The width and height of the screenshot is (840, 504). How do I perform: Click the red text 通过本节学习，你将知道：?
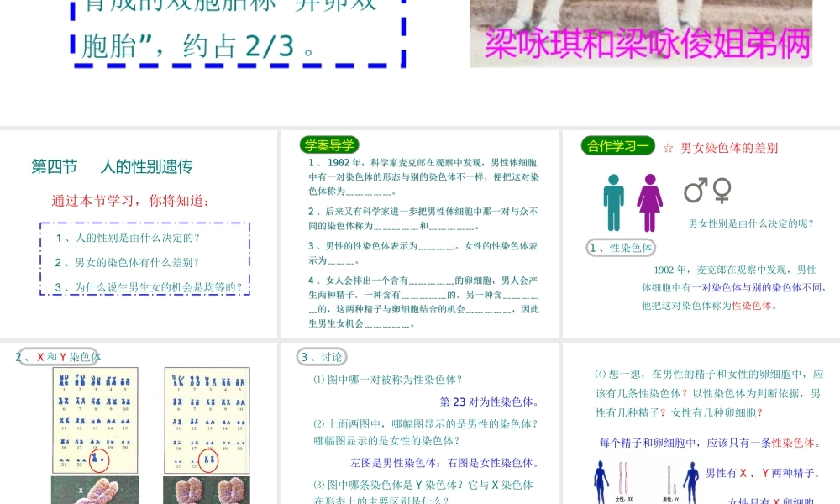tap(131, 201)
